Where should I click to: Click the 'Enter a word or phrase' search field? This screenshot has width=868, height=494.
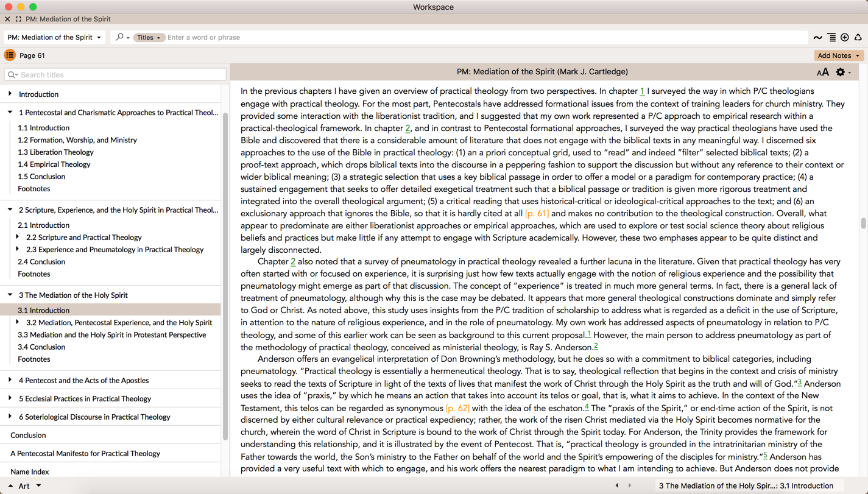(486, 37)
